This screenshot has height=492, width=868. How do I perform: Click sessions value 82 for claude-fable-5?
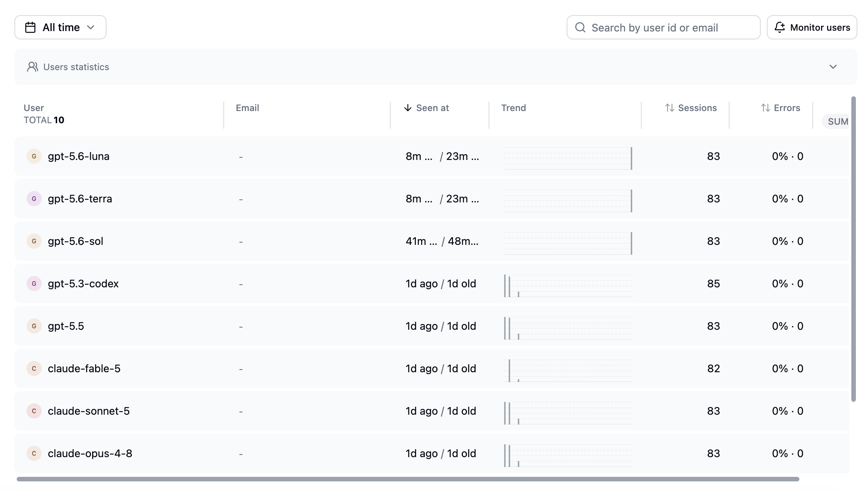713,368
